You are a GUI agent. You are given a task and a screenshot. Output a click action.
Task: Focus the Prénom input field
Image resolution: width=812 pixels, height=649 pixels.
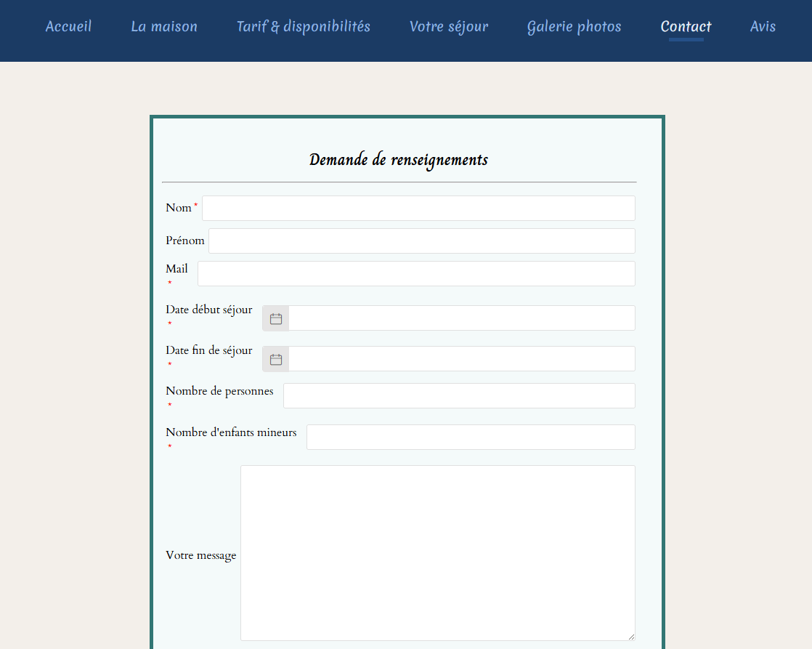click(x=421, y=241)
